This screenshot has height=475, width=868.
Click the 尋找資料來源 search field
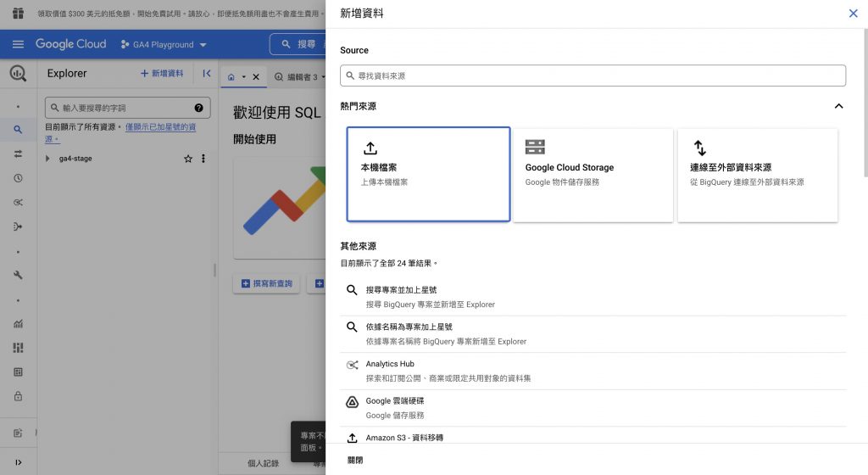[x=593, y=75]
